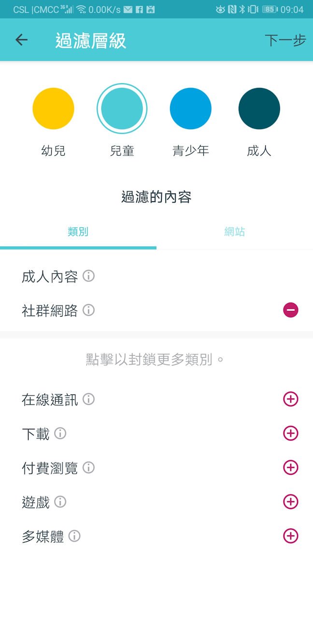Open info icon beside 社群網路
Viewport: 313px width, 644px height.
(x=88, y=310)
